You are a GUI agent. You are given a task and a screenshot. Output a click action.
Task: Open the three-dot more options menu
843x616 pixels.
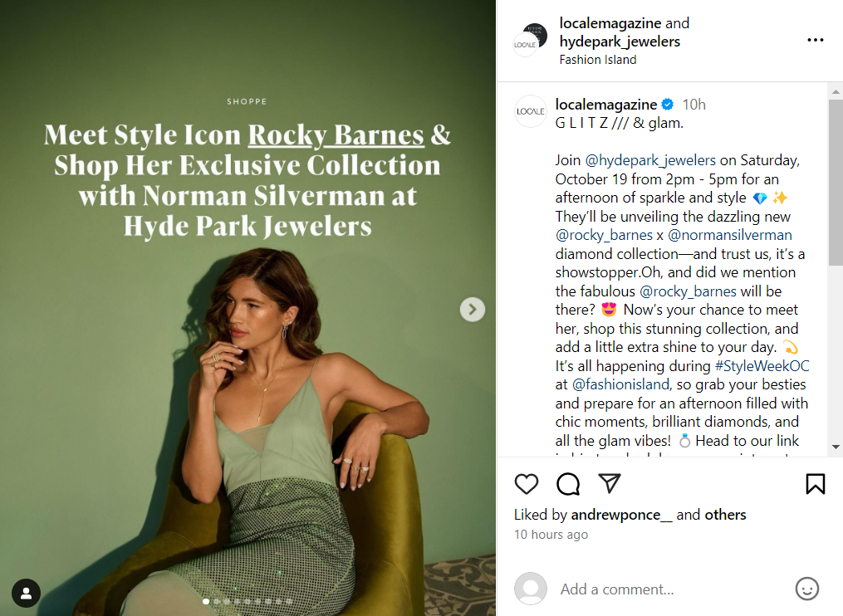coord(815,40)
